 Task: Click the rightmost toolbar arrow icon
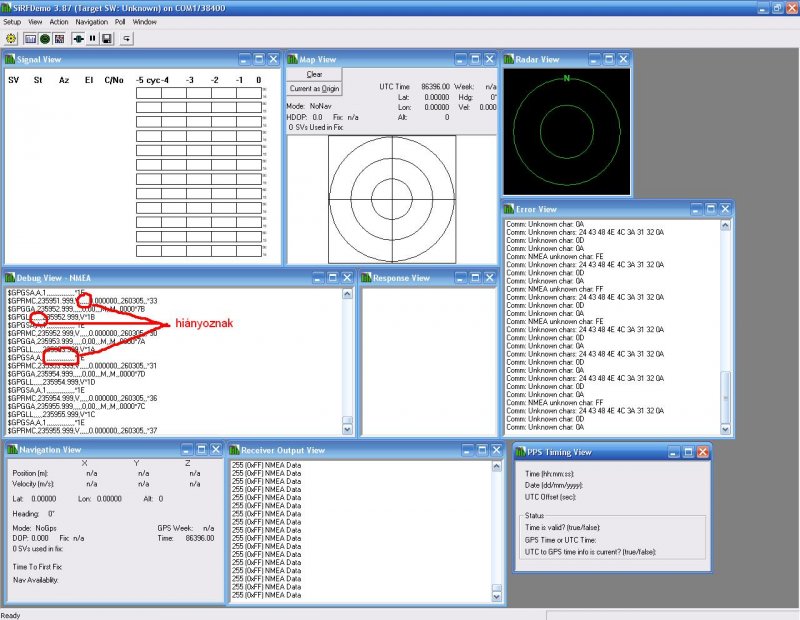point(127,38)
